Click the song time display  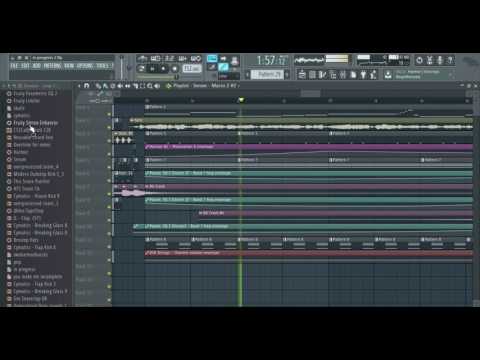tap(271, 60)
